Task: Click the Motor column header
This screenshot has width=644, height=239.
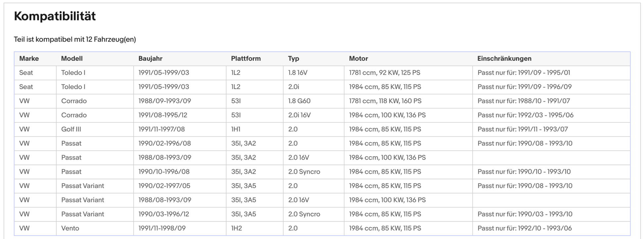Action: [x=358, y=59]
